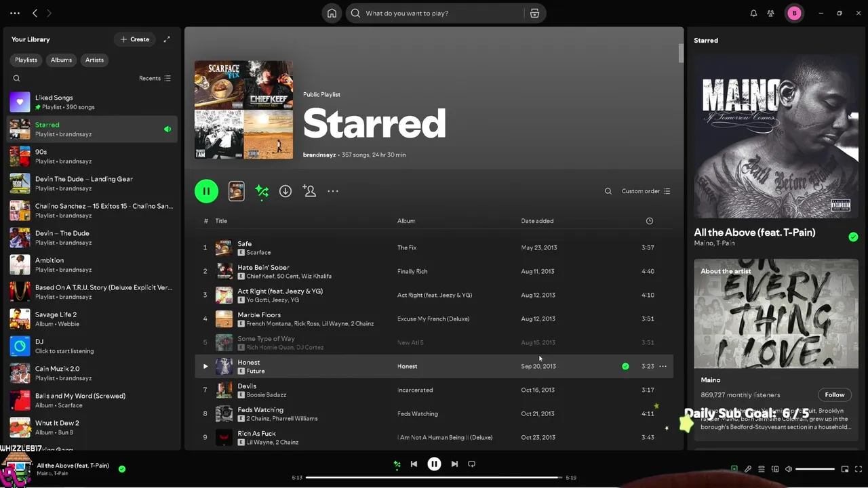Image resolution: width=868 pixels, height=488 pixels.
Task: Sort tracks by the duration clock header
Action: [650, 221]
